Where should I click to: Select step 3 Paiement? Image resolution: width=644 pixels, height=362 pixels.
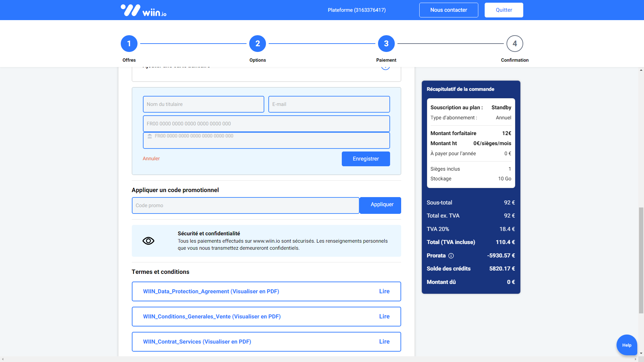click(x=386, y=44)
